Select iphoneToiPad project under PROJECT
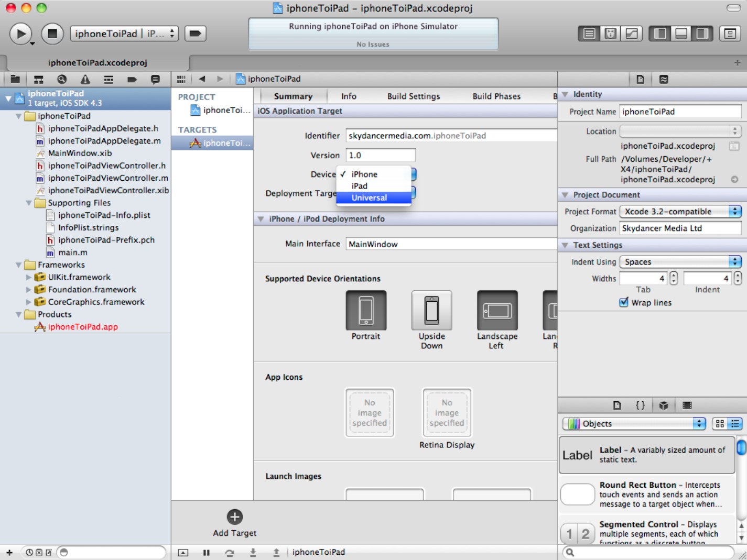 (220, 110)
